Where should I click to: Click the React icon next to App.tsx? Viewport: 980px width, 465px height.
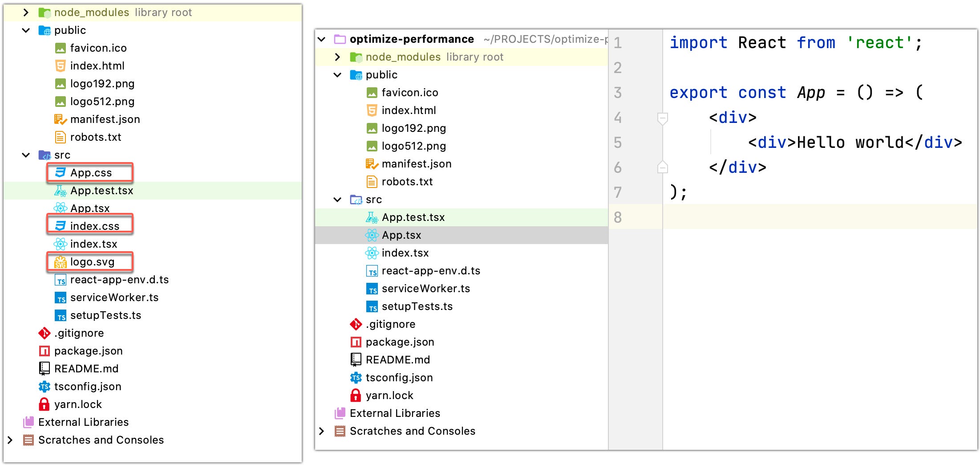pos(60,208)
